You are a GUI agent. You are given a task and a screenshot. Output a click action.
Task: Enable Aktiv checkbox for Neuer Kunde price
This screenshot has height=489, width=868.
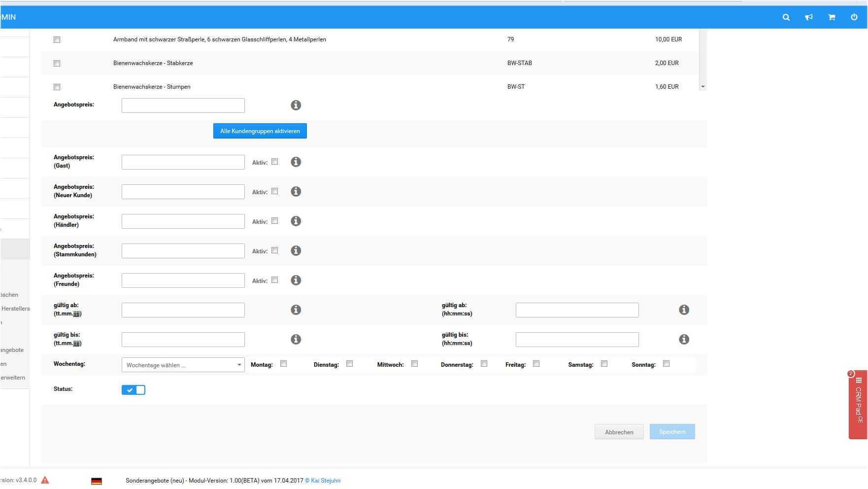(x=275, y=191)
